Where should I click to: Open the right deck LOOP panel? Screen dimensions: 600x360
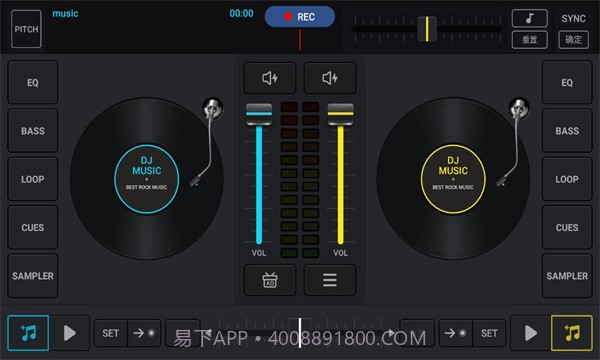tap(567, 179)
